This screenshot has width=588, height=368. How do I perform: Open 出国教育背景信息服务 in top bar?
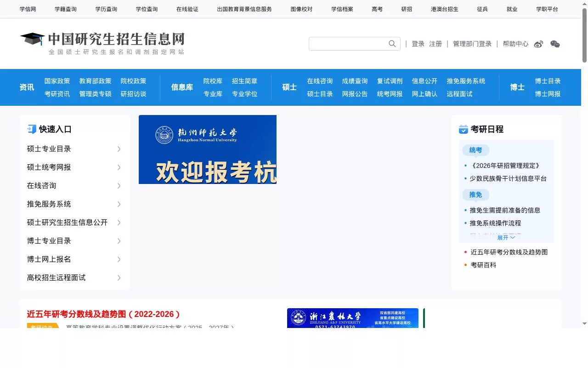point(244,9)
